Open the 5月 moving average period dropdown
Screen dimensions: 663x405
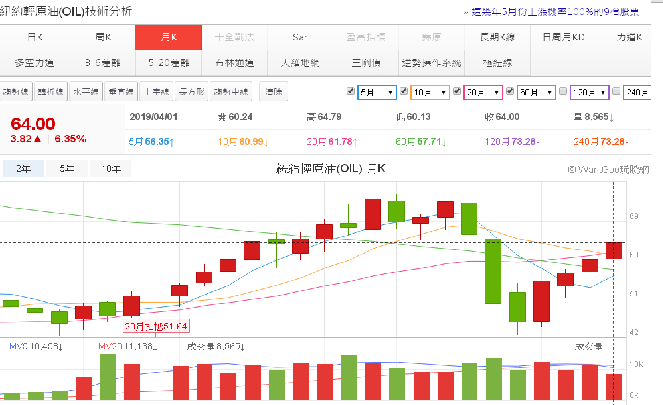click(376, 92)
